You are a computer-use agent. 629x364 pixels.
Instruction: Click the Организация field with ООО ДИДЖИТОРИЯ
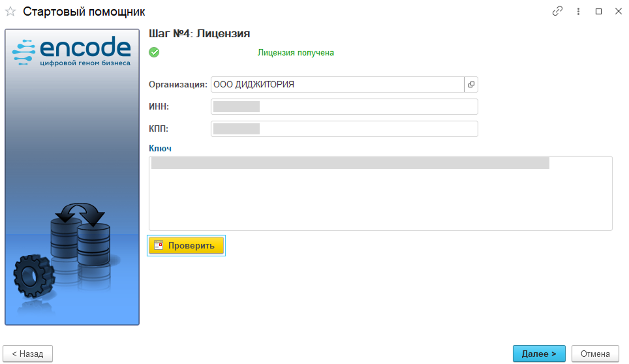pyautogui.click(x=336, y=85)
